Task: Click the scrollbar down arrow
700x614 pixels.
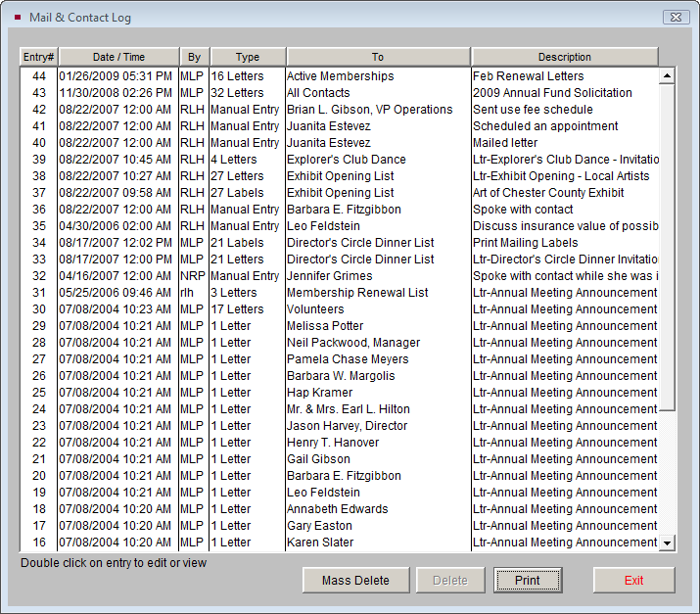Action: point(667,543)
